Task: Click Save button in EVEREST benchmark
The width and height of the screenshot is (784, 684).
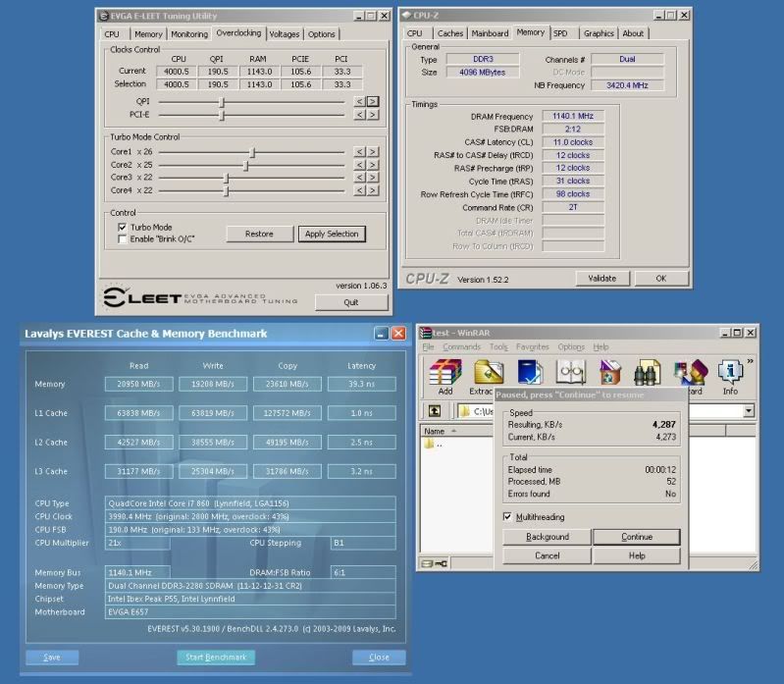Action: [x=52, y=657]
